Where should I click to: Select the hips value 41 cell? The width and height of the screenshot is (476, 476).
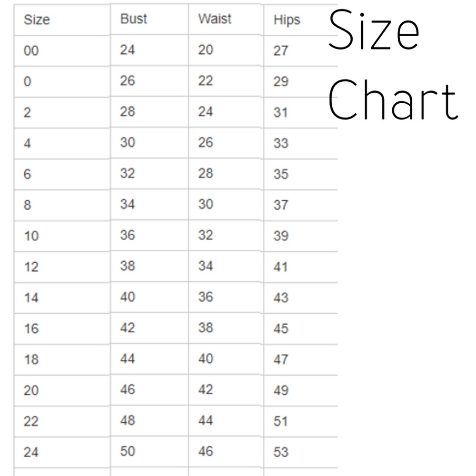pyautogui.click(x=281, y=267)
